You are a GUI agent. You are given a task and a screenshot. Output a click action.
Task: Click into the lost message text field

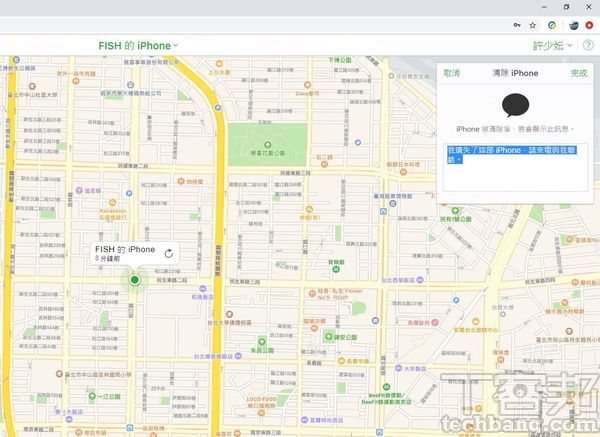coord(515,167)
